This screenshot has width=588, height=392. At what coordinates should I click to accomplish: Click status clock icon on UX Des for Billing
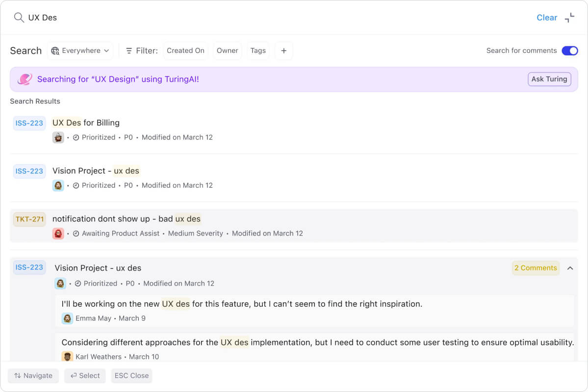[76, 138]
